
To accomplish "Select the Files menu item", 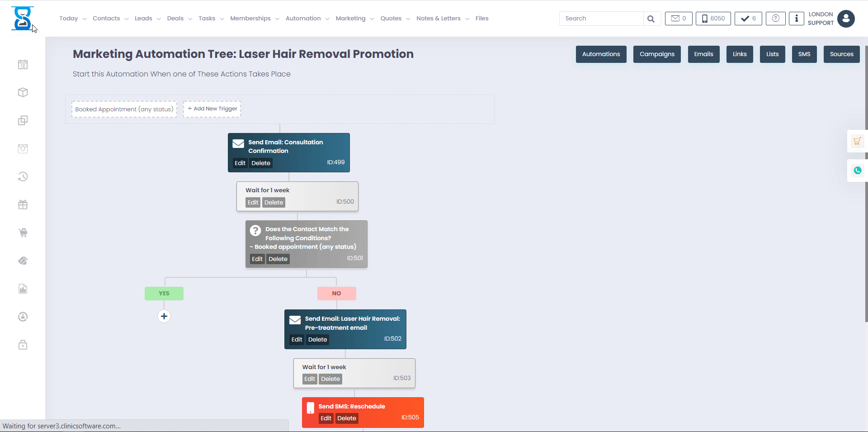I will point(482,18).
